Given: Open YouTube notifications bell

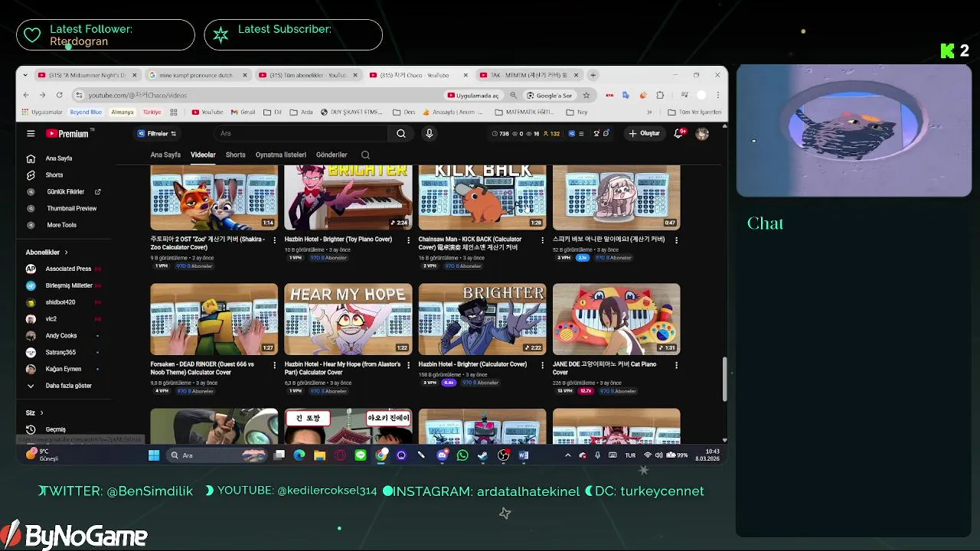Looking at the screenshot, I should (x=678, y=133).
